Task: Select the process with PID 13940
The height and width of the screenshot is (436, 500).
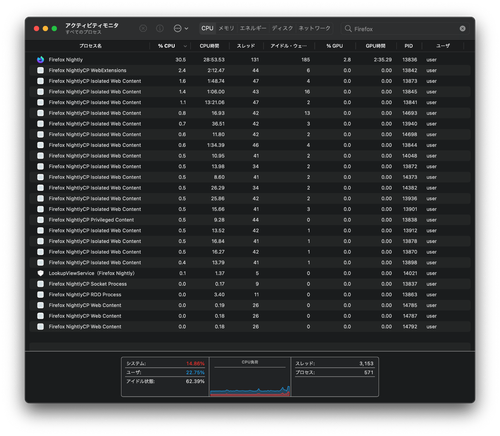Action: 250,124
